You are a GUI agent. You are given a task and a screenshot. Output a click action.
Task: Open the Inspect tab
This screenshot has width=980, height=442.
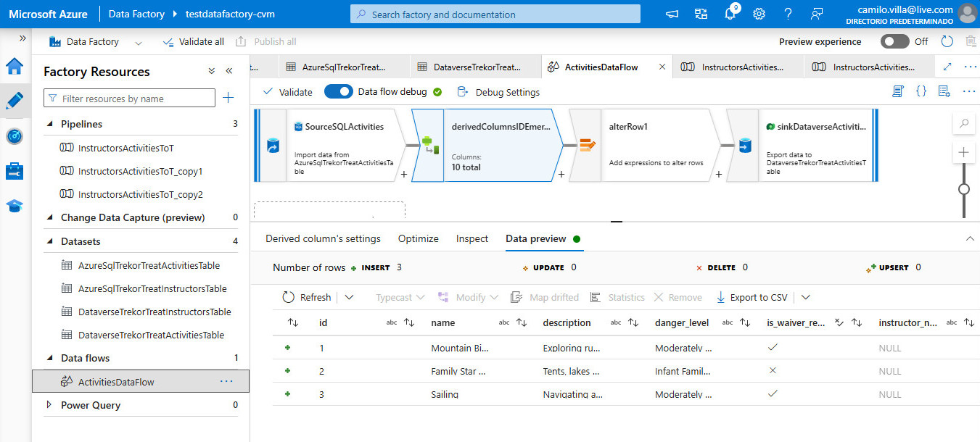(x=472, y=238)
